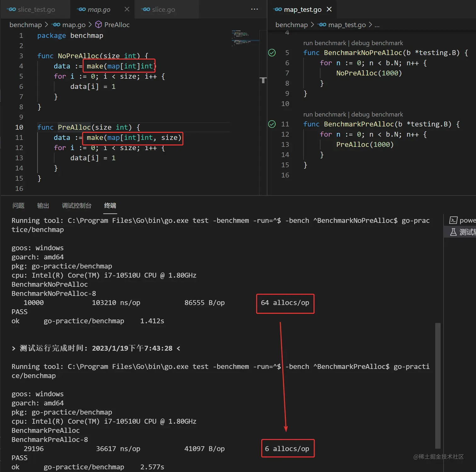Click the PreAlloc function name on line 10

tap(74, 127)
